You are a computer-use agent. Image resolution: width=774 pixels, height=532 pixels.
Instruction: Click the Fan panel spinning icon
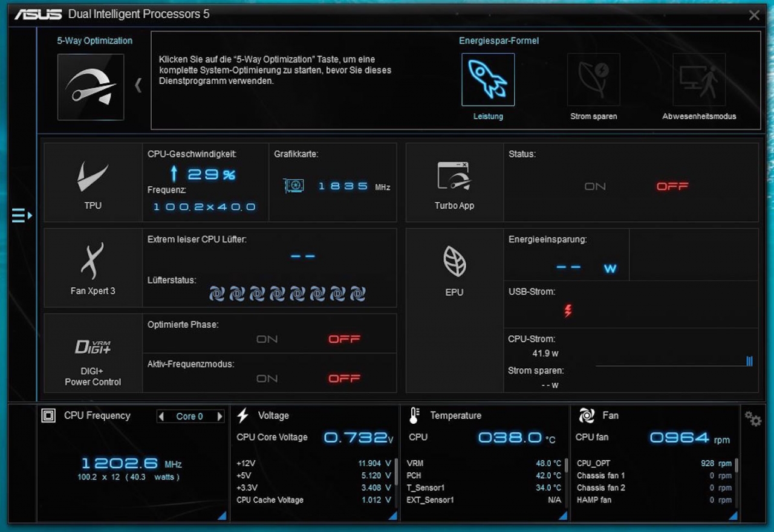click(587, 415)
